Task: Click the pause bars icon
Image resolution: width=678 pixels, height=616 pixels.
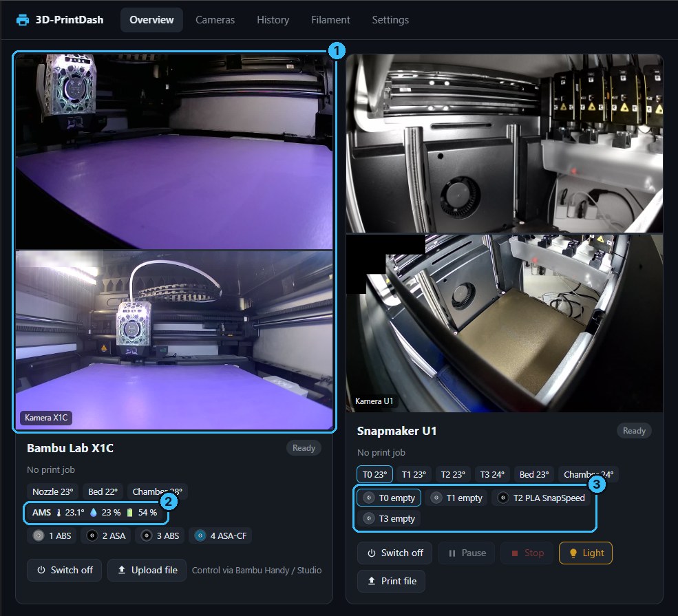Action: 452,553
